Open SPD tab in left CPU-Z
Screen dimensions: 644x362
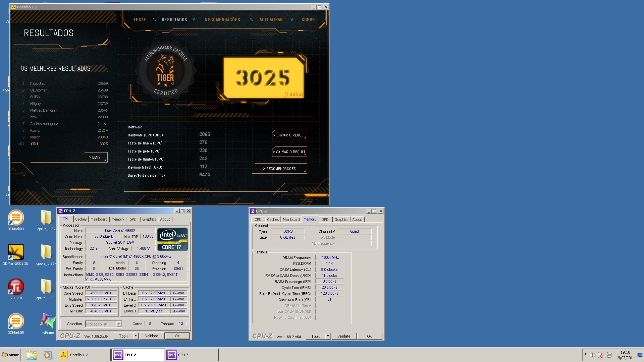133,219
